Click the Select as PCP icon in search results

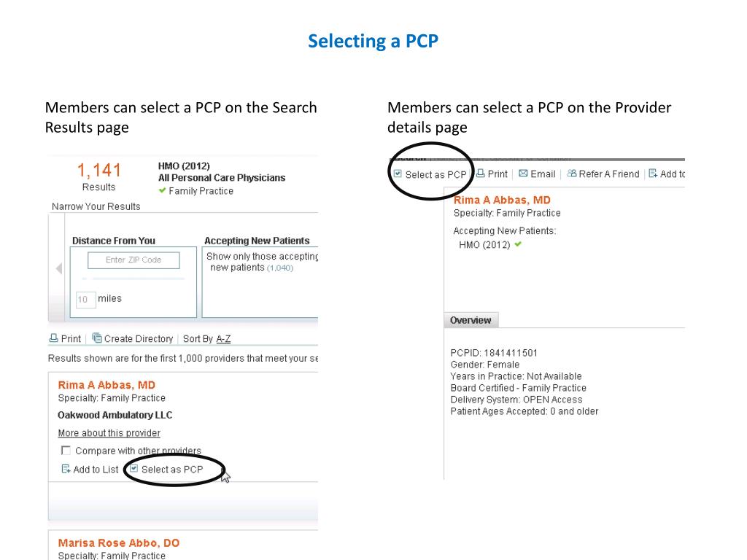[134, 469]
